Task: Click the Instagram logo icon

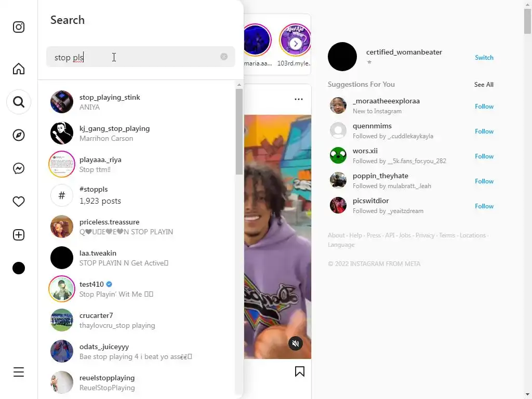Action: point(19,27)
